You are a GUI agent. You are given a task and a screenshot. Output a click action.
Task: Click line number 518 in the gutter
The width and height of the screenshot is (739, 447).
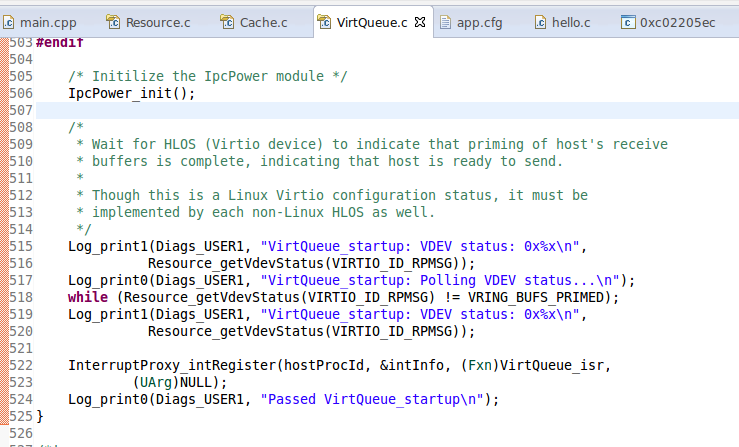[x=19, y=297]
